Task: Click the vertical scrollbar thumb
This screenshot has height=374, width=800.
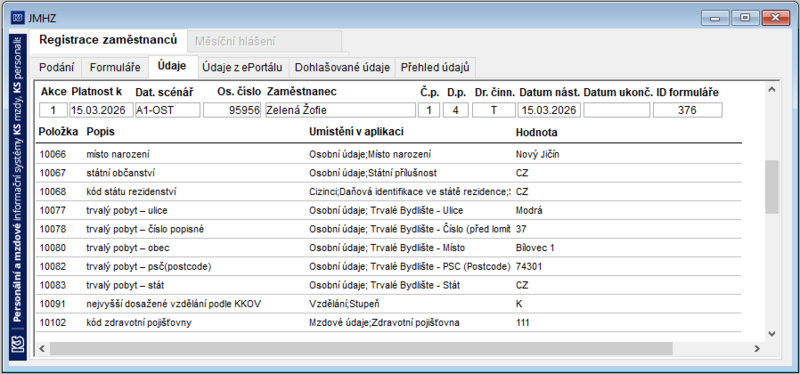Action: pos(771,187)
